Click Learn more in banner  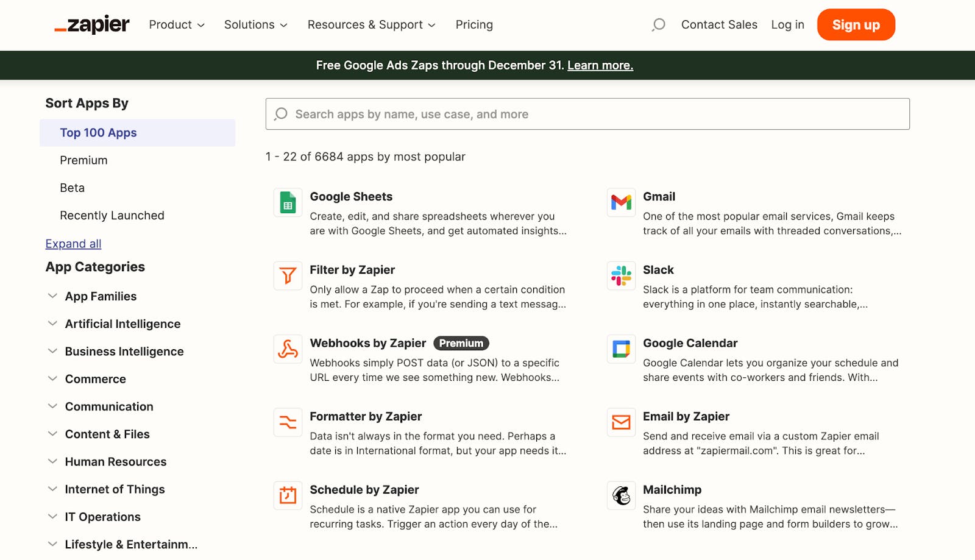tap(600, 65)
